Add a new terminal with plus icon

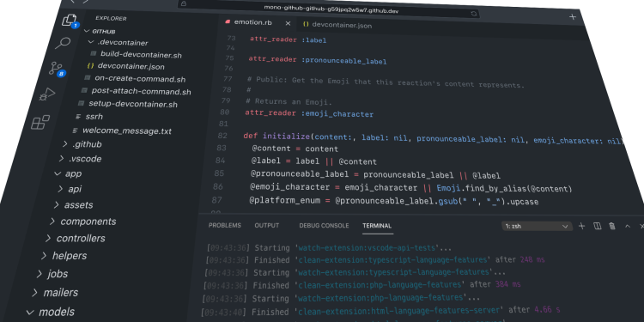(x=581, y=226)
